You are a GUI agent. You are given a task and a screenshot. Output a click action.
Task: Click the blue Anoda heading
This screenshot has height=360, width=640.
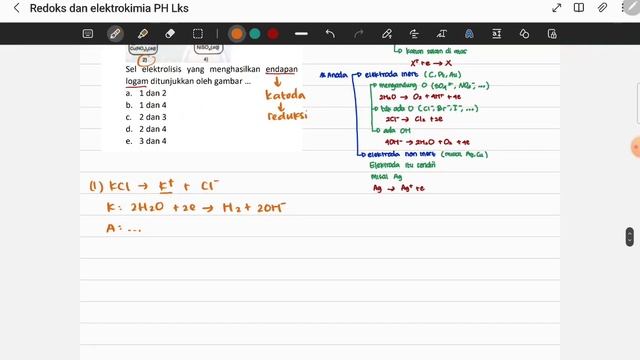334,75
